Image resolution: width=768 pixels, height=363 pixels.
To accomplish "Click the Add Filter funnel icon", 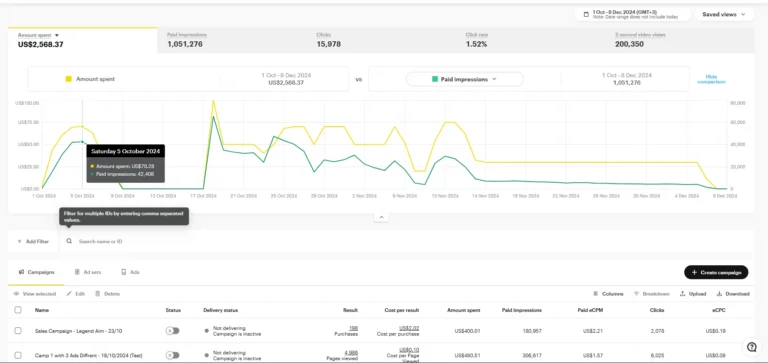I will 20,242.
